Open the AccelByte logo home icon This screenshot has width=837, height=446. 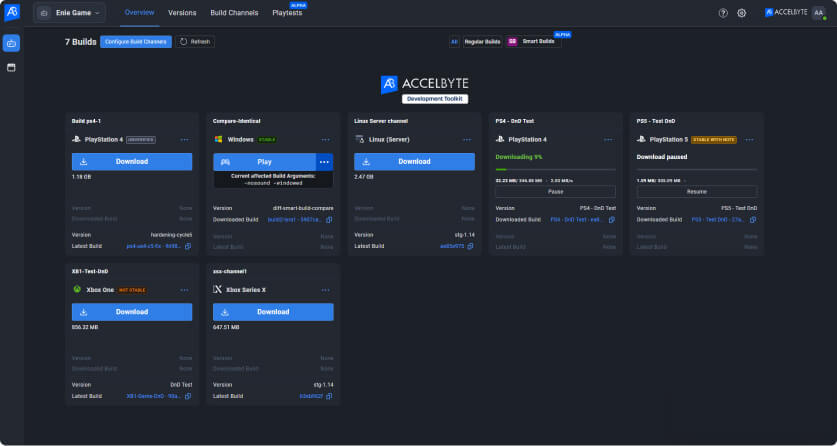[12, 12]
